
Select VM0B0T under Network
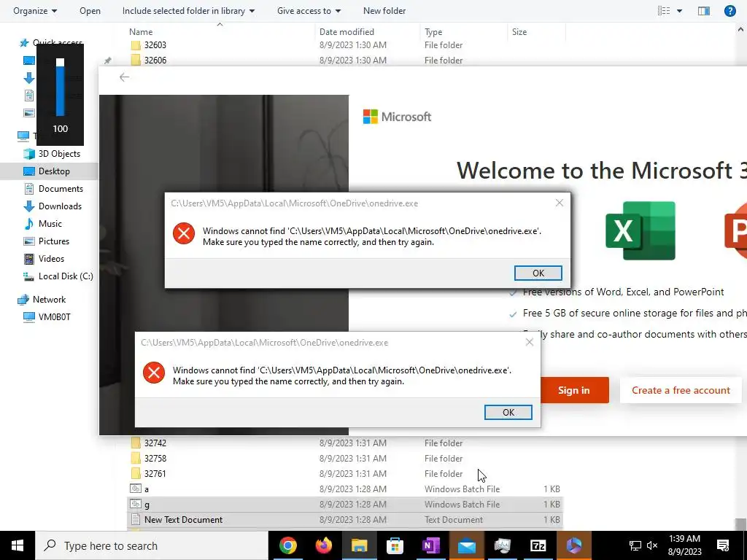pos(54,317)
